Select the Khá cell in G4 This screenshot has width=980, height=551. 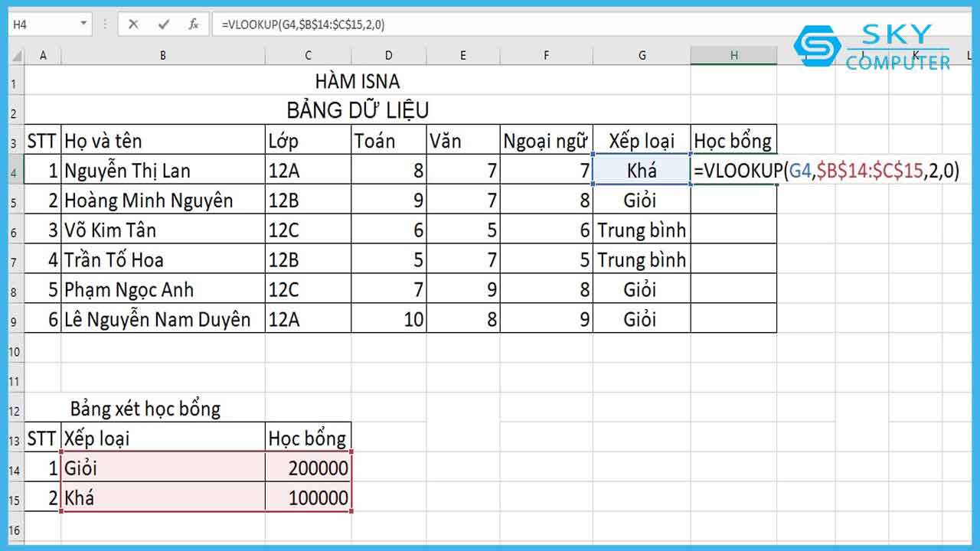[642, 170]
